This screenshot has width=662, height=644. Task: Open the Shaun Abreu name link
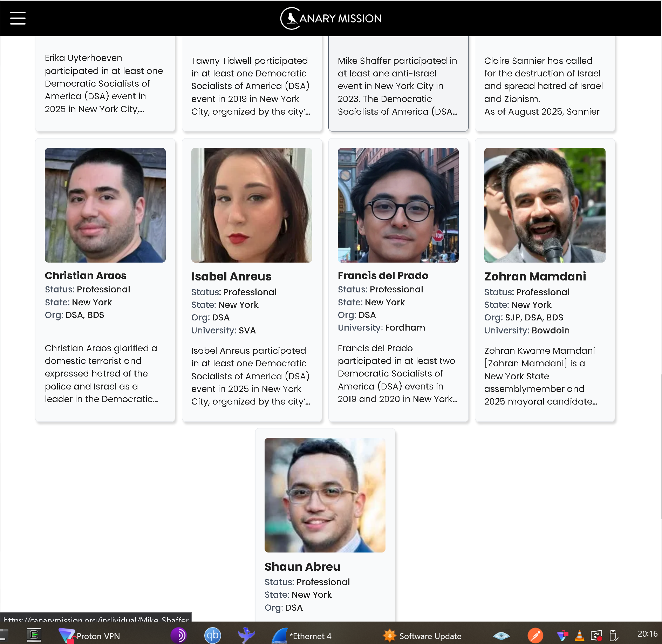click(302, 567)
